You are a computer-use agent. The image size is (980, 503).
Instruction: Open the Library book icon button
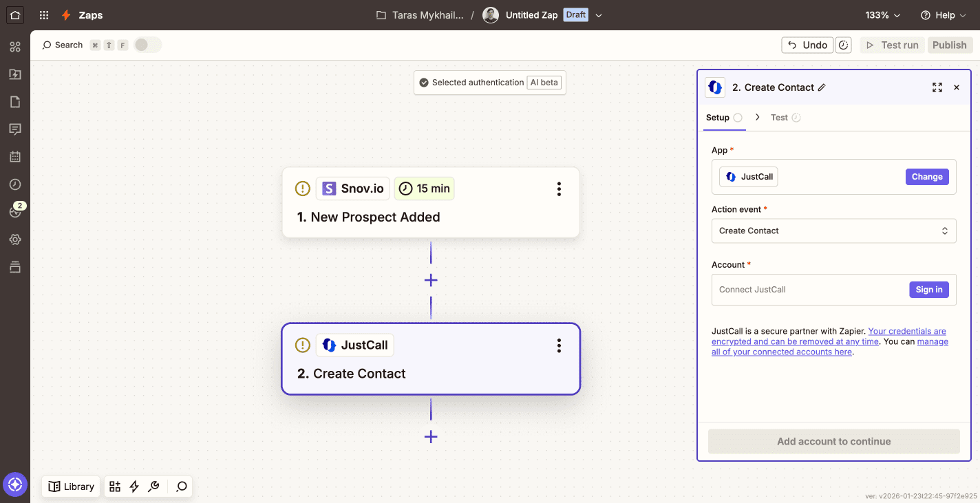click(x=71, y=486)
